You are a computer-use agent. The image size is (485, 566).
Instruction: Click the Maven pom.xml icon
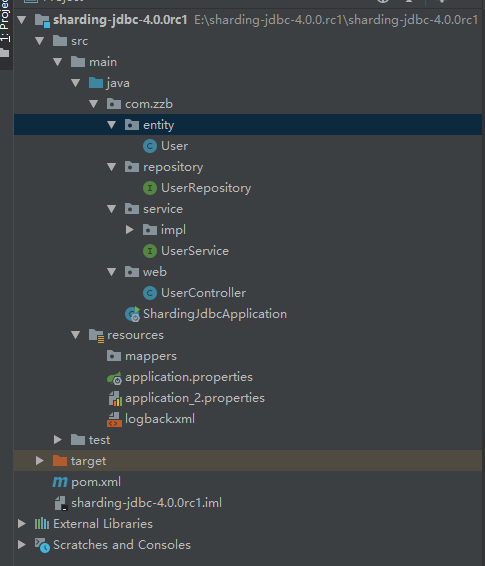pyautogui.click(x=60, y=482)
